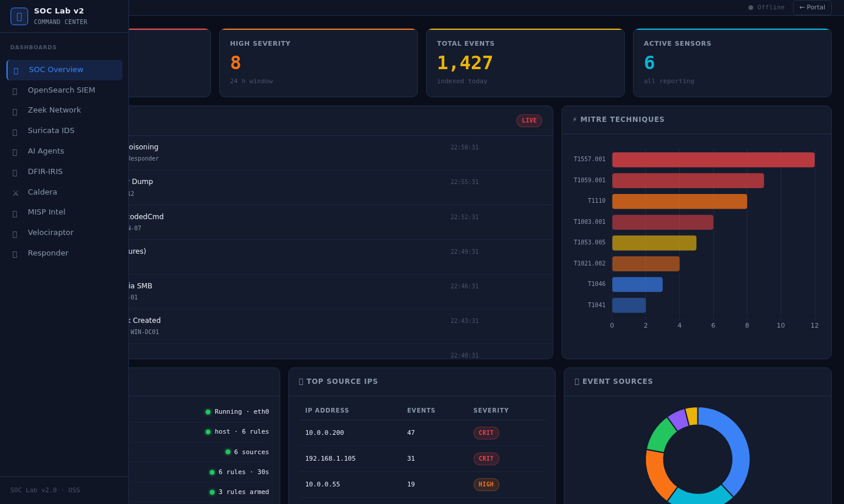Screen dimensions: 844x504
Task: Click the T1557.001 red bar
Action: [x=713, y=159]
